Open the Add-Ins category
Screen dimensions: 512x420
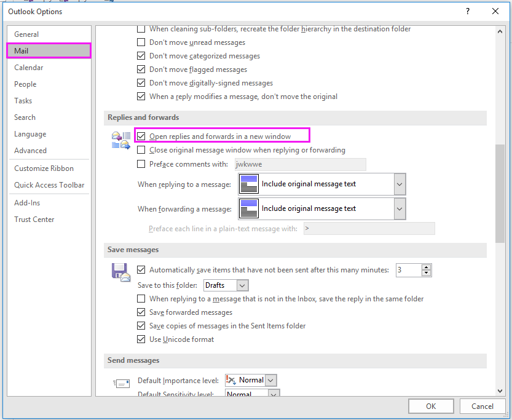pyautogui.click(x=49, y=203)
